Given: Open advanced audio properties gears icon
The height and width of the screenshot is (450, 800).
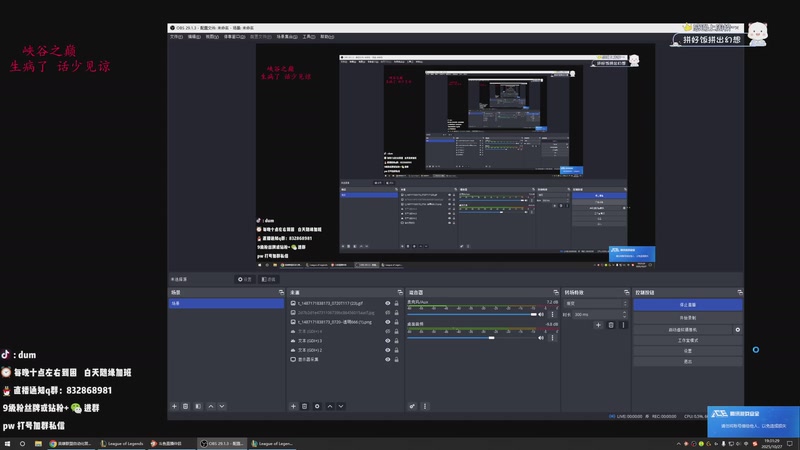Looking at the screenshot, I should click(412, 406).
